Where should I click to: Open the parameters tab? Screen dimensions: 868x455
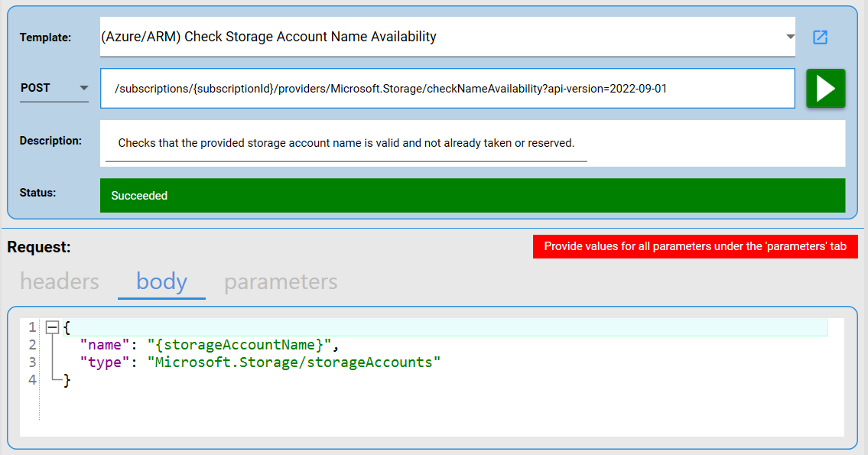click(281, 281)
